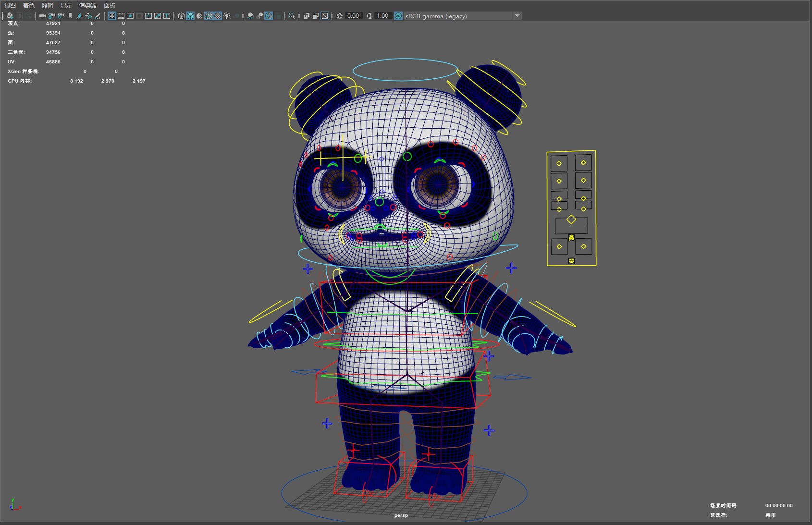Open the sRGB gamma (legacy) dropdown
Image resolution: width=812 pixels, height=525 pixels.
coord(463,16)
